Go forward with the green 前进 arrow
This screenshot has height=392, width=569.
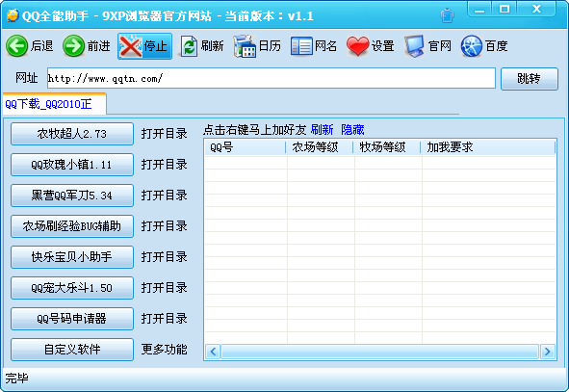(x=74, y=46)
